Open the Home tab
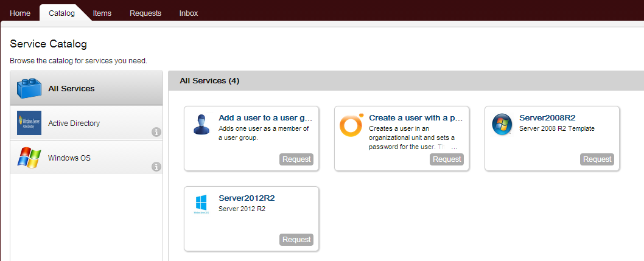Viewport: 644px width, 261px height. click(x=20, y=13)
